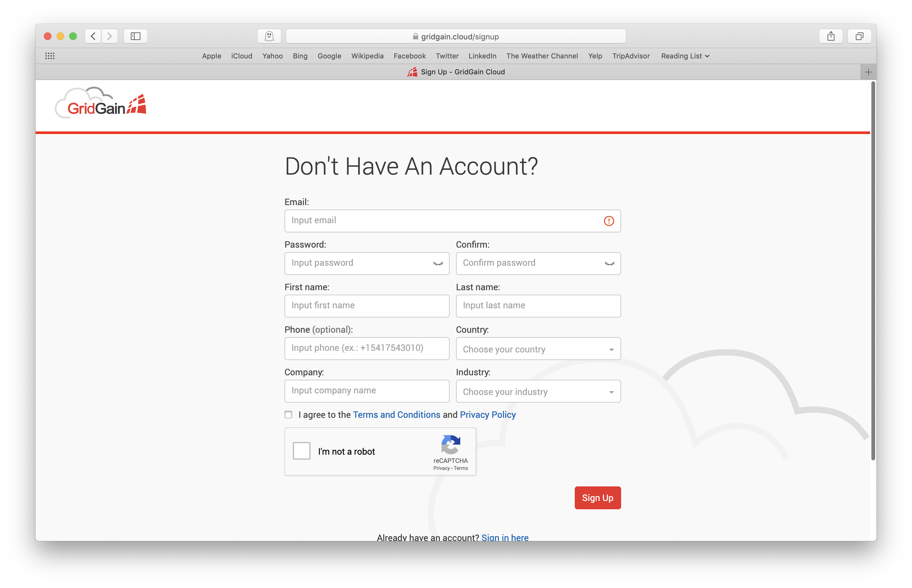Open the Share icon in toolbar
Viewport: 912px width, 588px height.
pyautogui.click(x=831, y=36)
